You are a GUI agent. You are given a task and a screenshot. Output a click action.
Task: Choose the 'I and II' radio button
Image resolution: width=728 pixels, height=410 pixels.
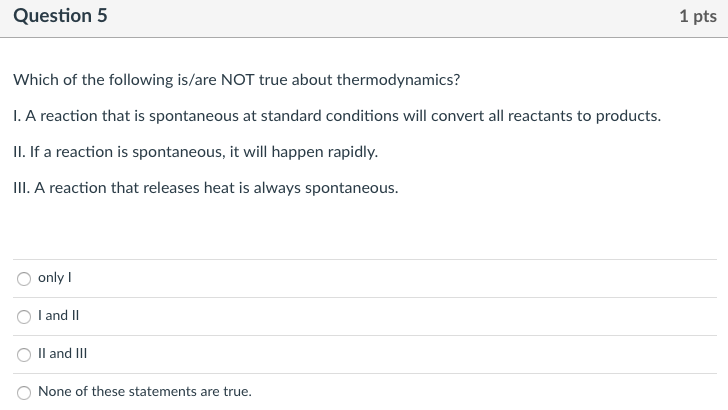(24, 317)
